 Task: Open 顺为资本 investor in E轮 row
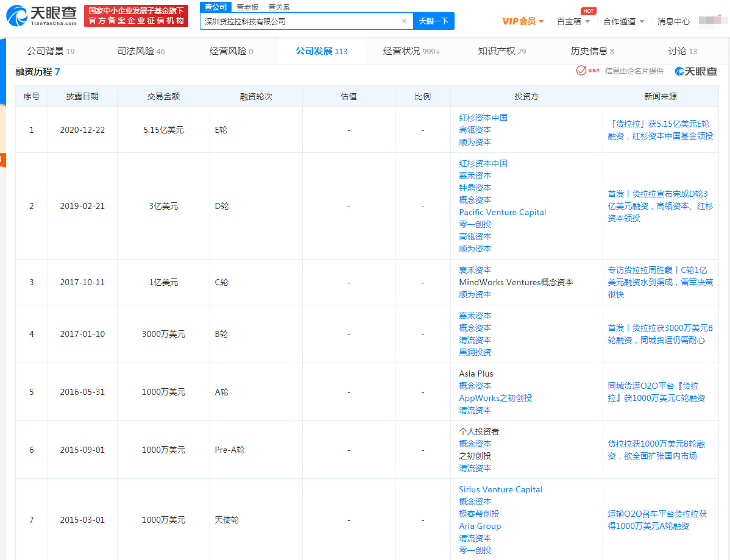pyautogui.click(x=475, y=142)
